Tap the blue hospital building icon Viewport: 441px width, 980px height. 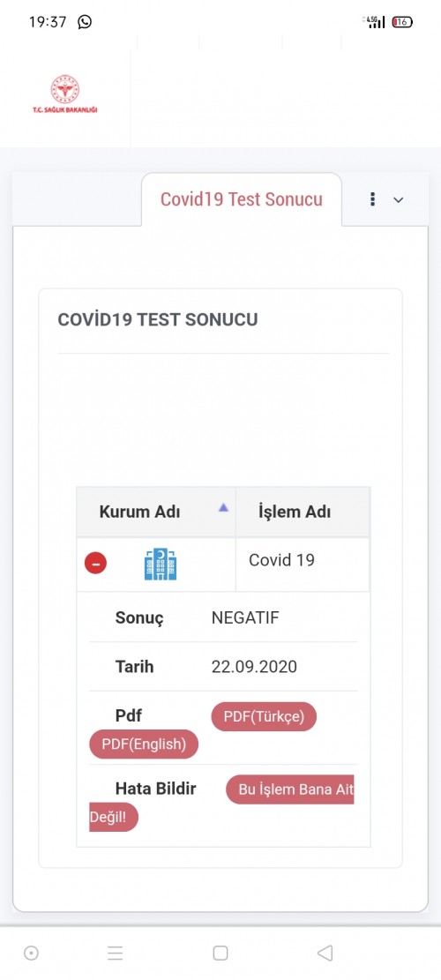161,565
